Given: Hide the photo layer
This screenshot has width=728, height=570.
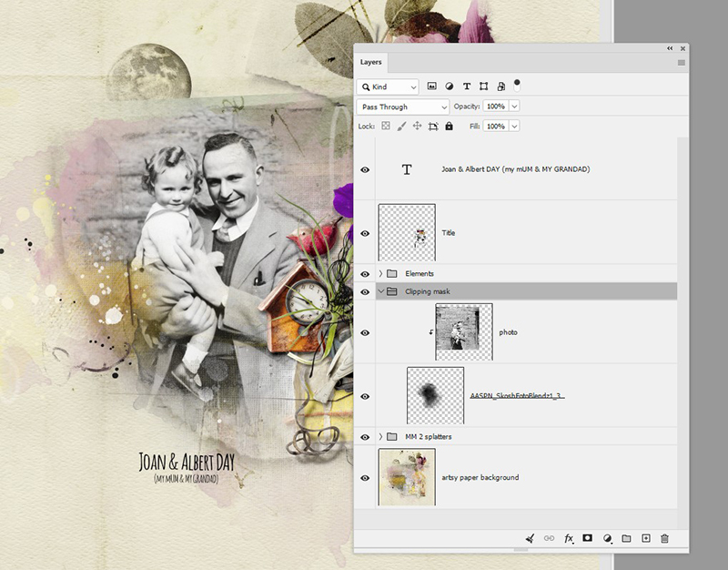Looking at the screenshot, I should tap(365, 332).
